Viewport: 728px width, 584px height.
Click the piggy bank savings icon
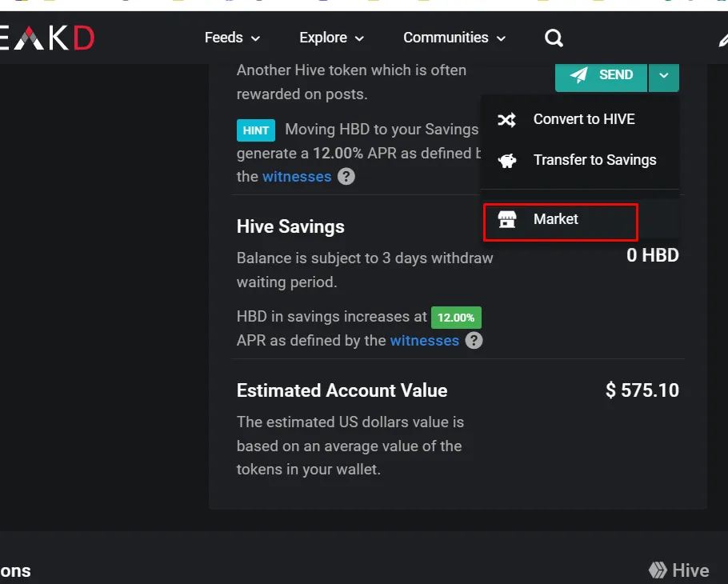point(507,161)
